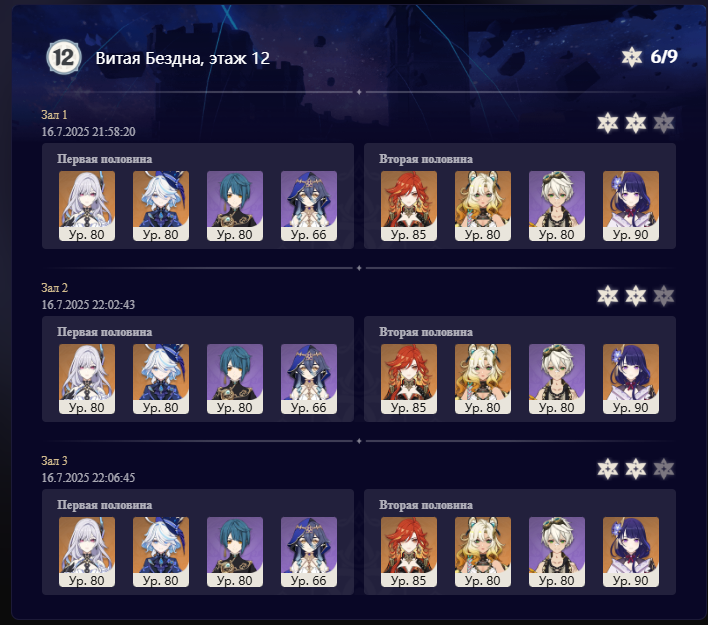Click the 6/9 star total icon
This screenshot has width=708, height=625.
point(631,57)
